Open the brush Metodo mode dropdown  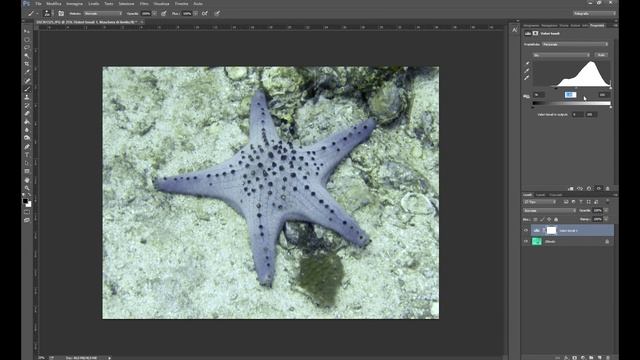click(x=103, y=13)
